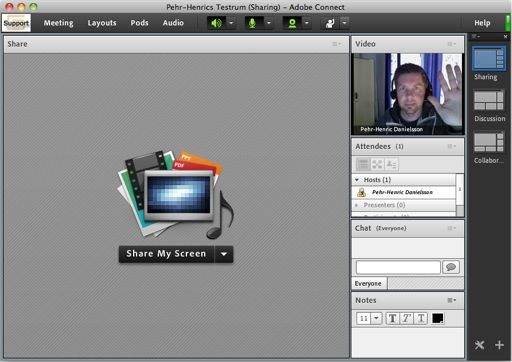512x362 pixels.
Task: Select the Attendees list view icon
Action: click(363, 164)
